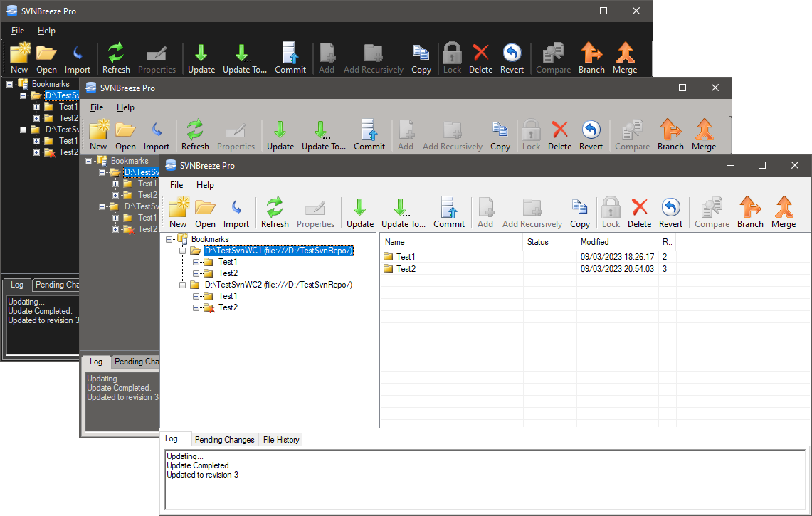812x516 pixels.
Task: Select Test1 row in file list
Action: (x=529, y=257)
